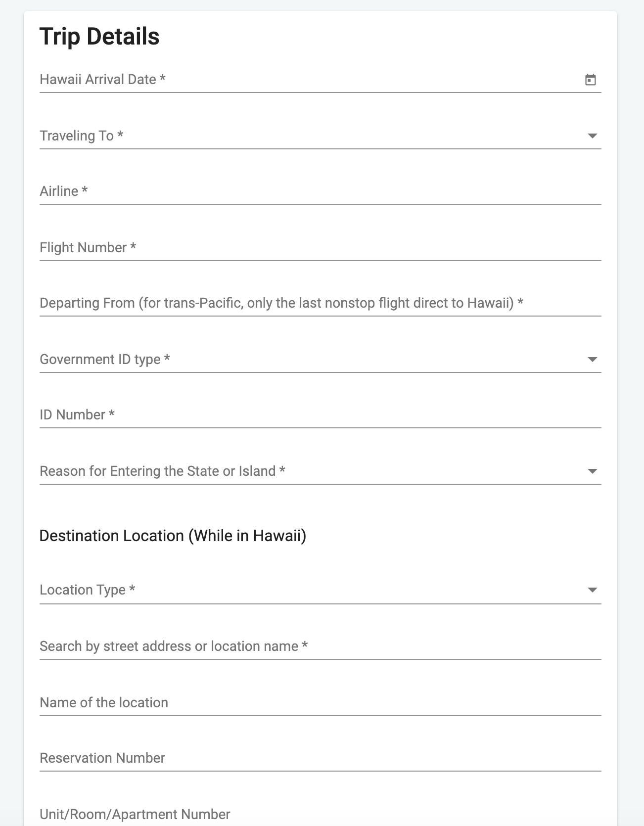Click the Flight Number field
The width and height of the screenshot is (644, 826).
point(320,248)
